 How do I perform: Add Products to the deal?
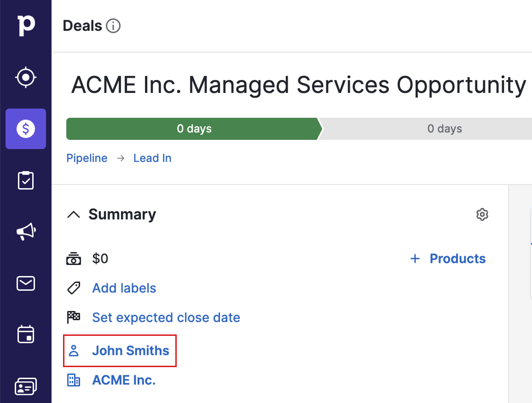tap(448, 259)
